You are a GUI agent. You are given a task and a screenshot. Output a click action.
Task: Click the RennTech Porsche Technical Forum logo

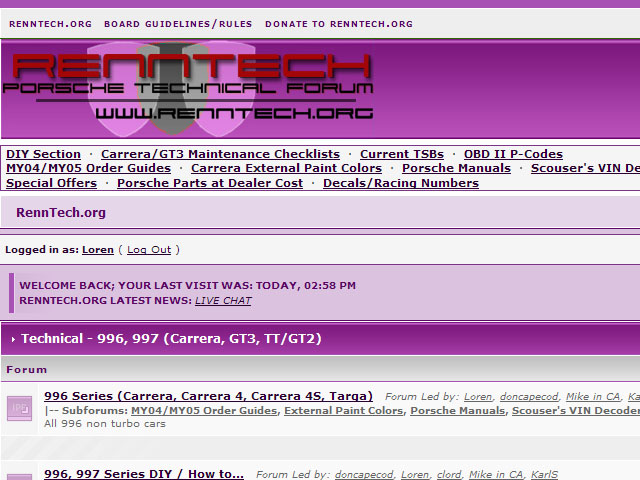(x=188, y=89)
